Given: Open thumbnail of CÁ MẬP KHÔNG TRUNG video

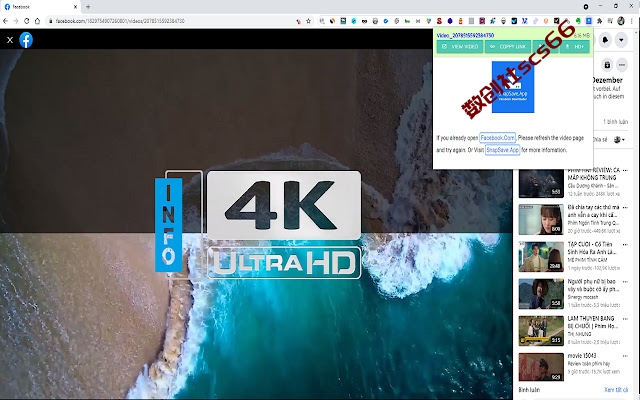Looking at the screenshot, I should 541,183.
